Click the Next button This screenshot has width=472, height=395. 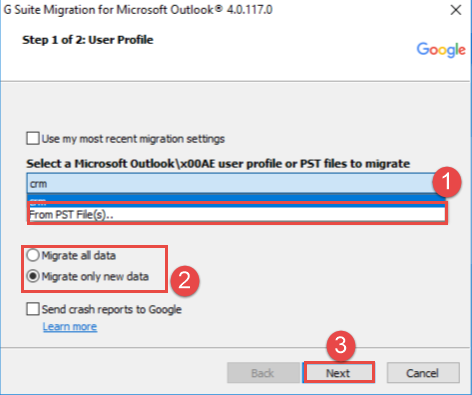click(x=338, y=372)
